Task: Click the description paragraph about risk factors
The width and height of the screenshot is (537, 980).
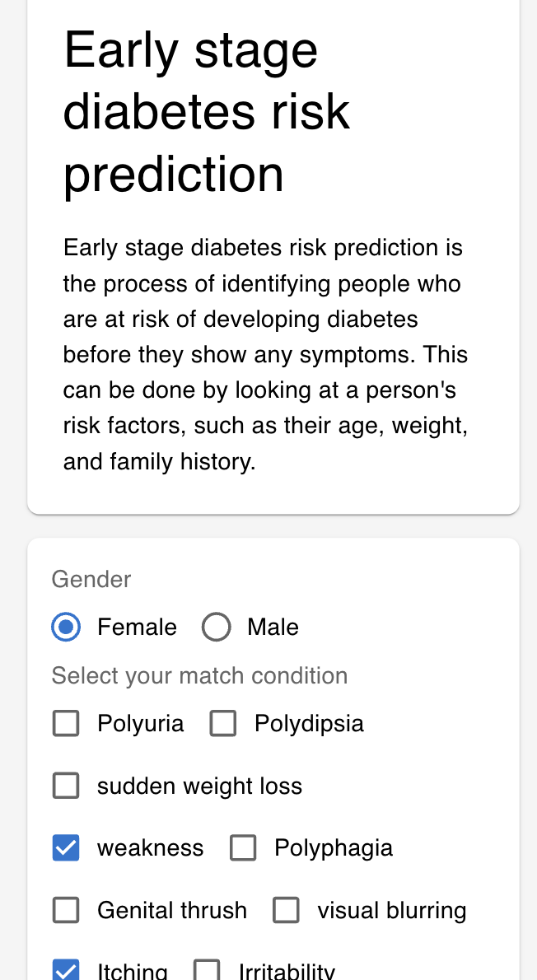Action: (265, 354)
